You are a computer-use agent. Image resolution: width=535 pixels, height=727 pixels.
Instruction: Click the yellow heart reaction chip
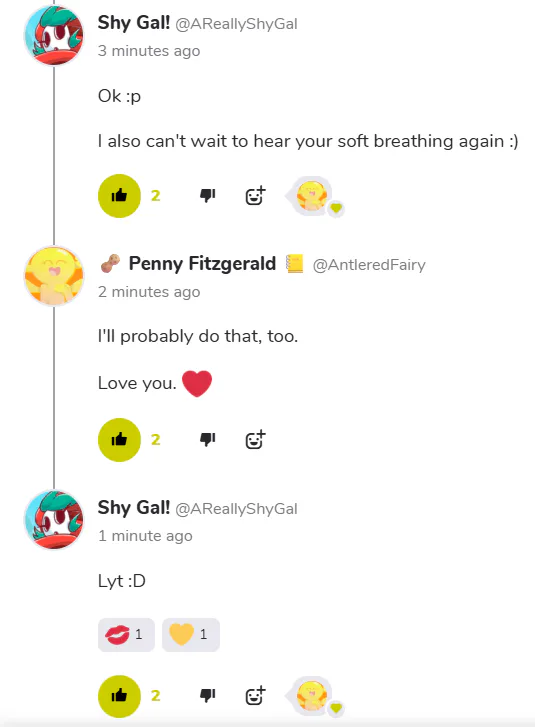(x=191, y=634)
